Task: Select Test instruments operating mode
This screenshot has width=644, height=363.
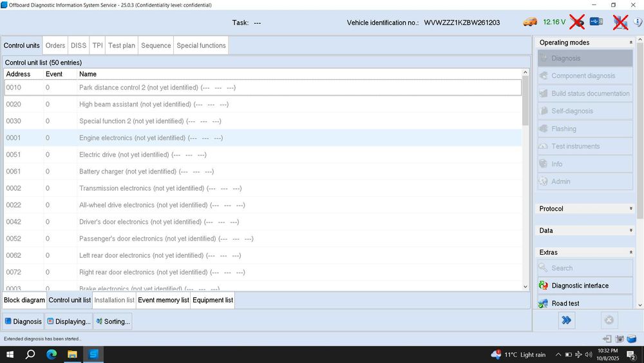Action: pos(585,146)
